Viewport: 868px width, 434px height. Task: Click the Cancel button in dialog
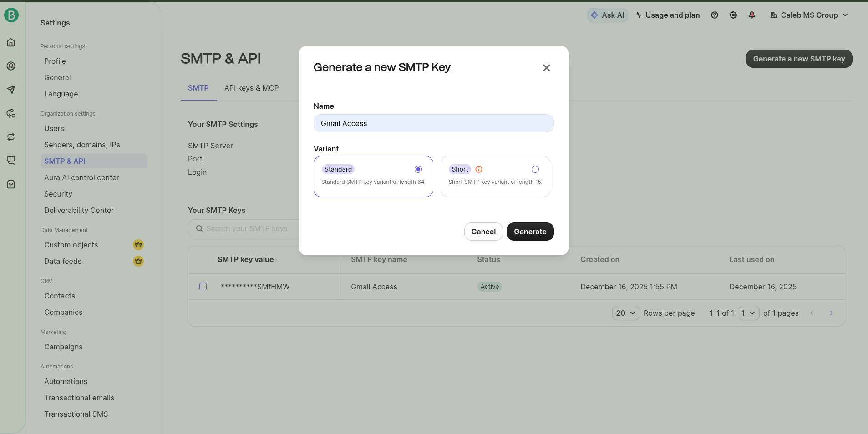(483, 232)
